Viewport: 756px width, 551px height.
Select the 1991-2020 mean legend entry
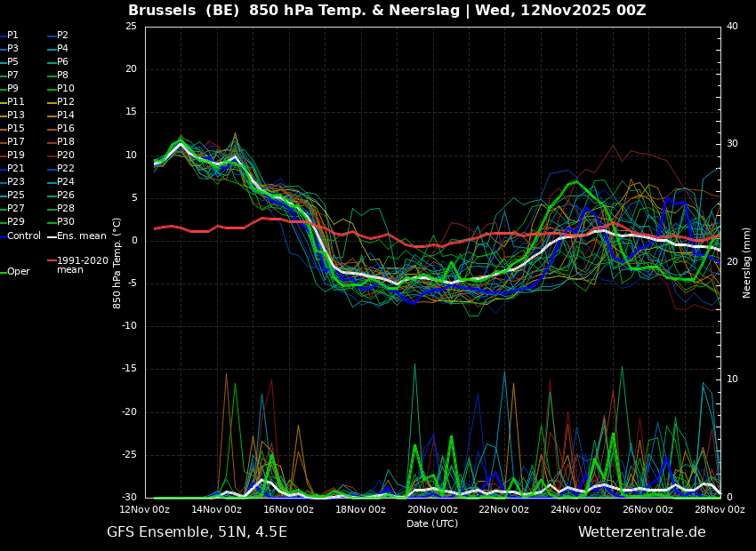tap(82, 265)
